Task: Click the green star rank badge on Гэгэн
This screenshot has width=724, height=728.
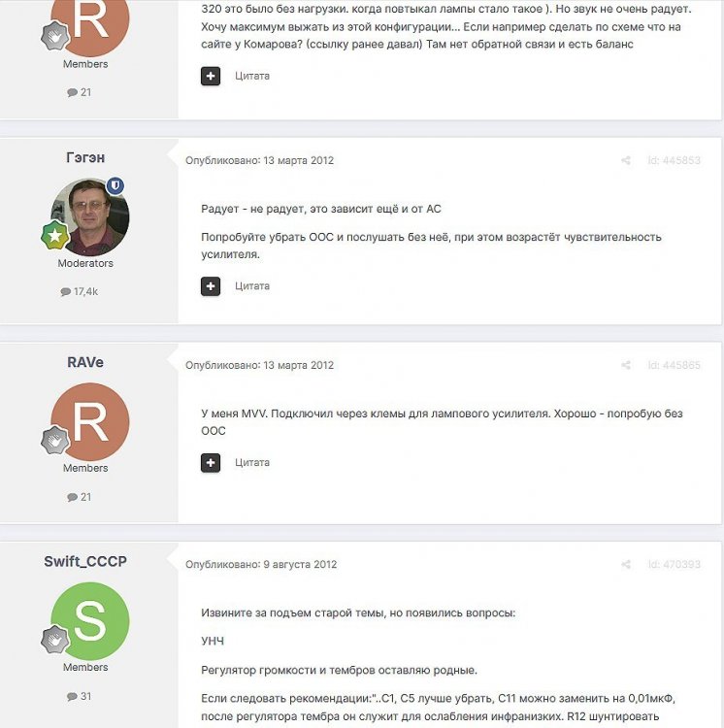Action: click(54, 236)
